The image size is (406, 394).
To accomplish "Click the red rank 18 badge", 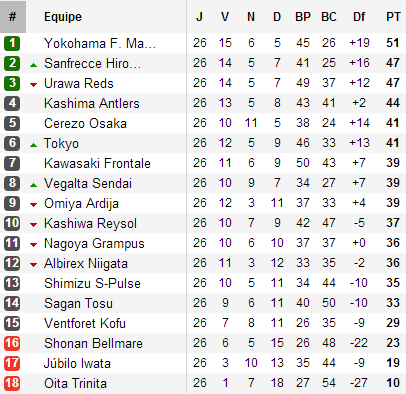I will [12, 383].
